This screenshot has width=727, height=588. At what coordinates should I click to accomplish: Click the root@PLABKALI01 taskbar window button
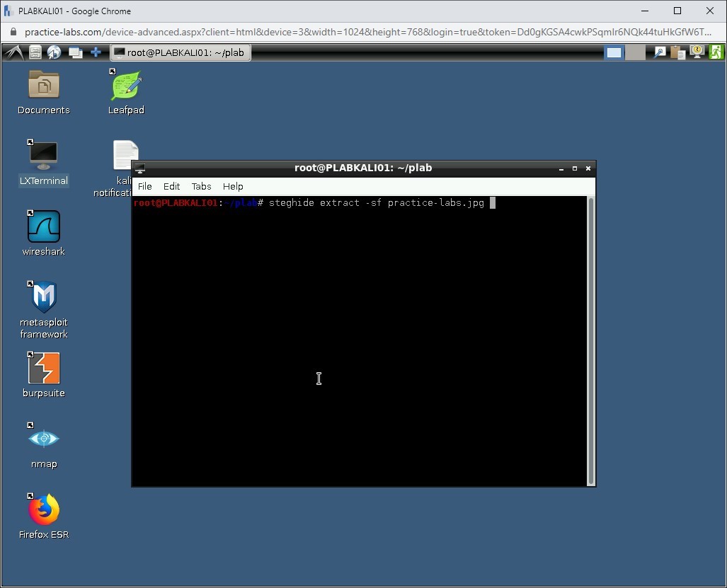[180, 52]
